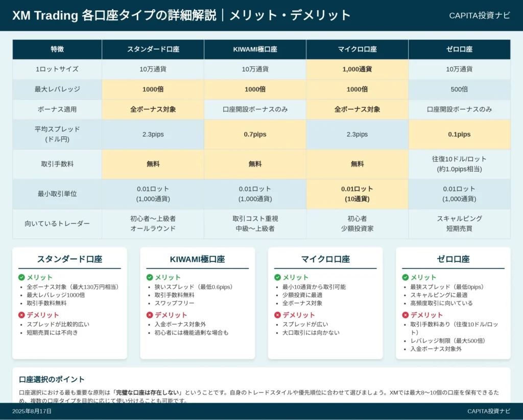Click bullet 最小10通貨から取引可能

(x=314, y=287)
